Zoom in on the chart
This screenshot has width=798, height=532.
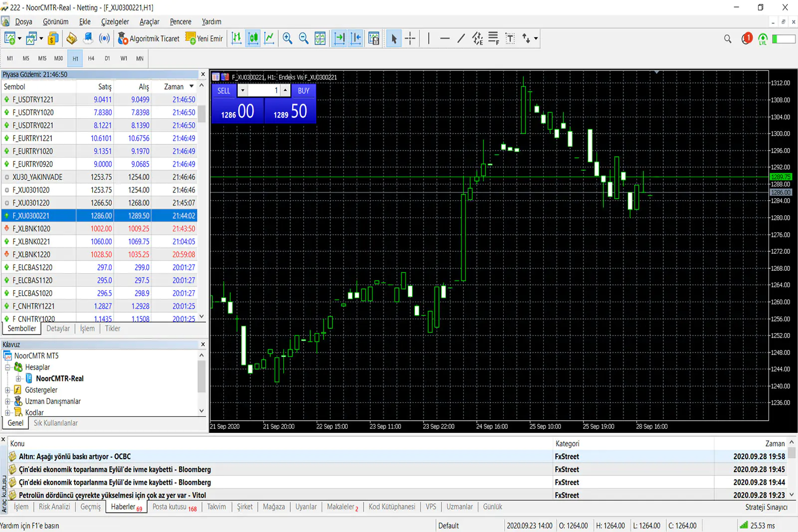(x=287, y=38)
